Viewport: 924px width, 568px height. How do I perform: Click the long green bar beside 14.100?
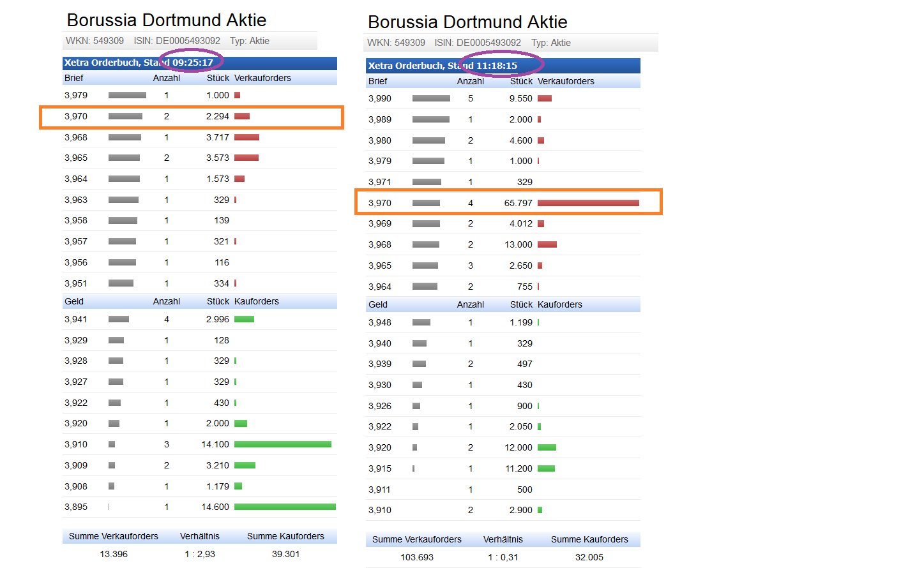coord(283,444)
